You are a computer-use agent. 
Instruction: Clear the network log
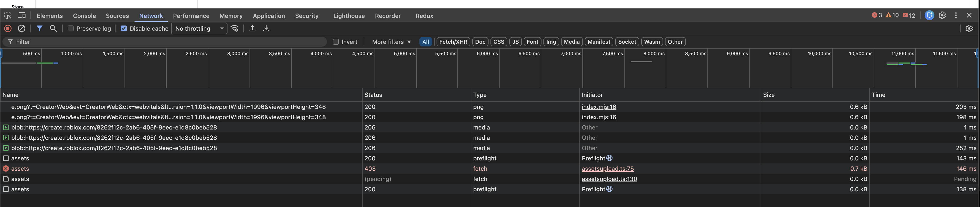coord(22,28)
